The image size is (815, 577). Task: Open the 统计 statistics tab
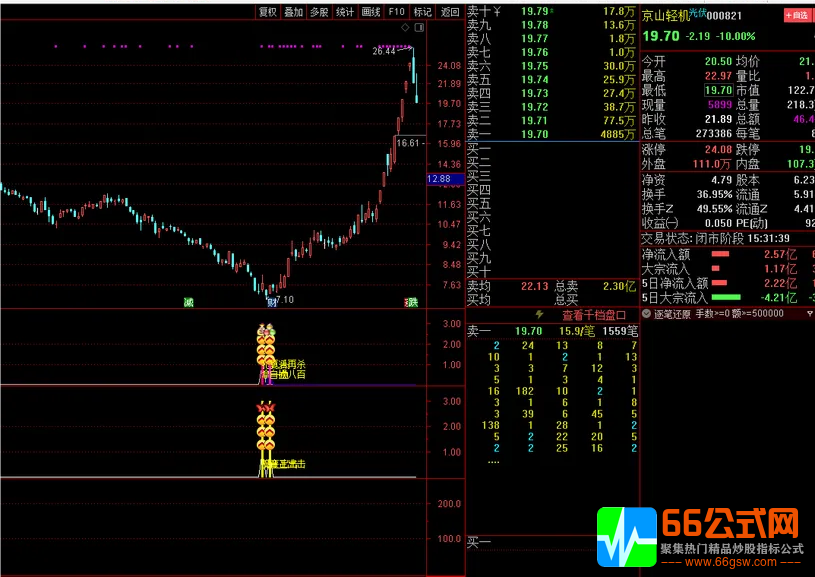[x=345, y=12]
